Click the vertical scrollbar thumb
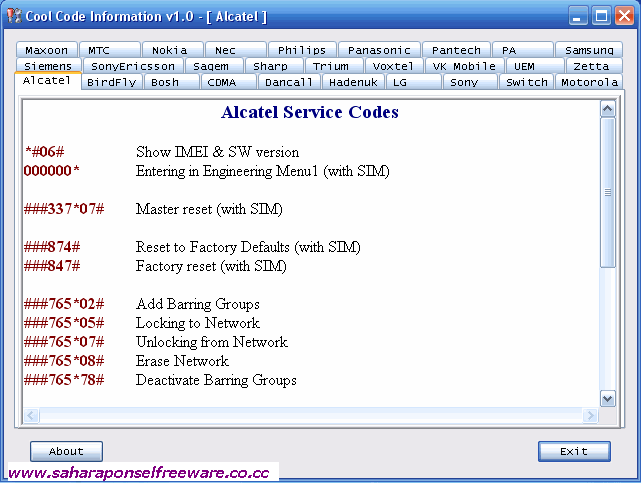The width and height of the screenshot is (641, 483). point(607,193)
